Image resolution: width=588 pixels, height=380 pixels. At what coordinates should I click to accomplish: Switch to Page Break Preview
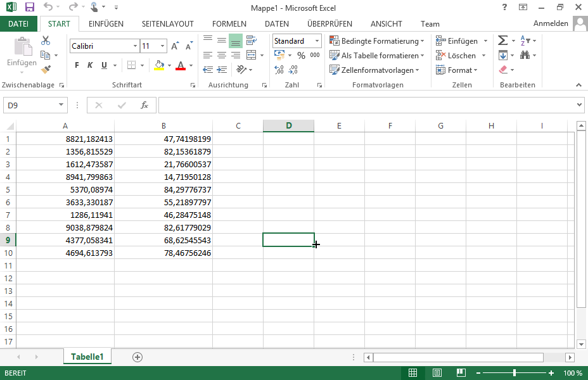pyautogui.click(x=461, y=373)
